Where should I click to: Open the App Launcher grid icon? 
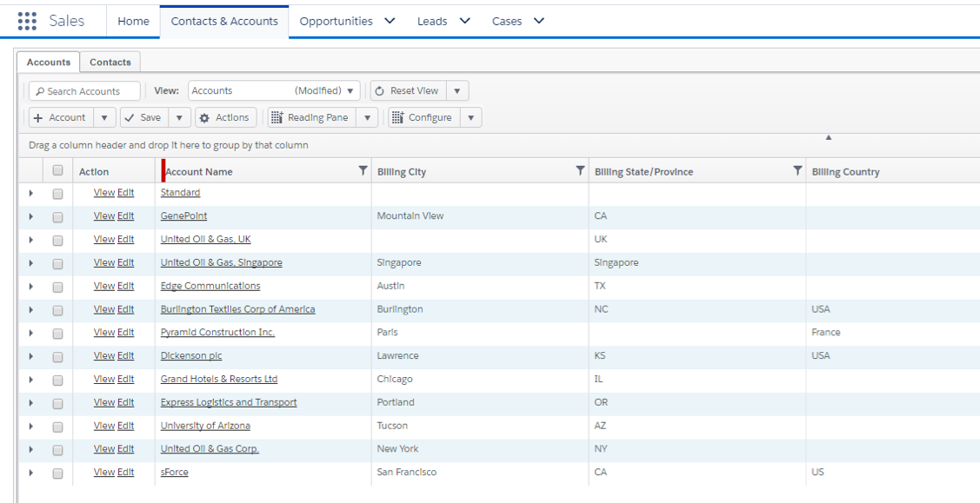click(x=27, y=21)
